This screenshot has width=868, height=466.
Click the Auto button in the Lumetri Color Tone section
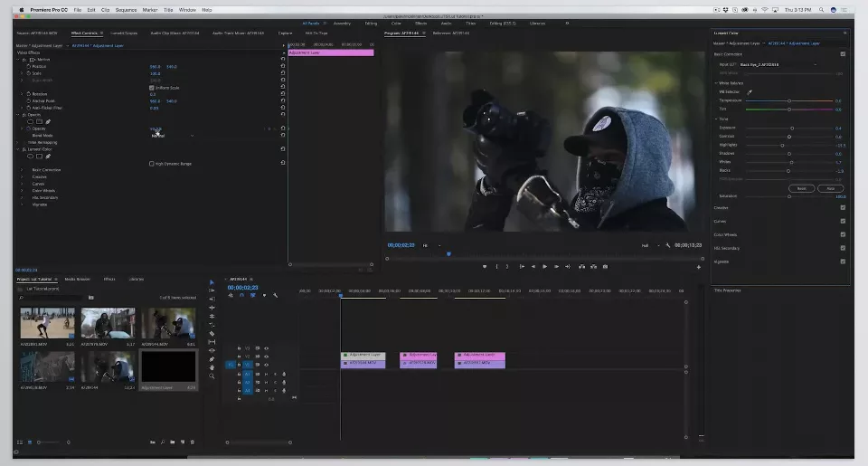pos(830,188)
